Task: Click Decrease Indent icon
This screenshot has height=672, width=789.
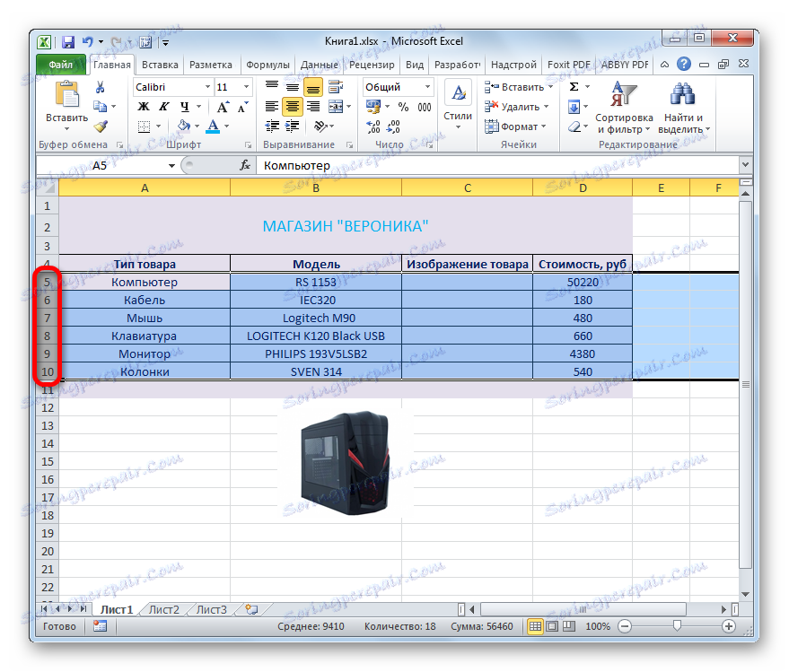Action: click(x=272, y=126)
